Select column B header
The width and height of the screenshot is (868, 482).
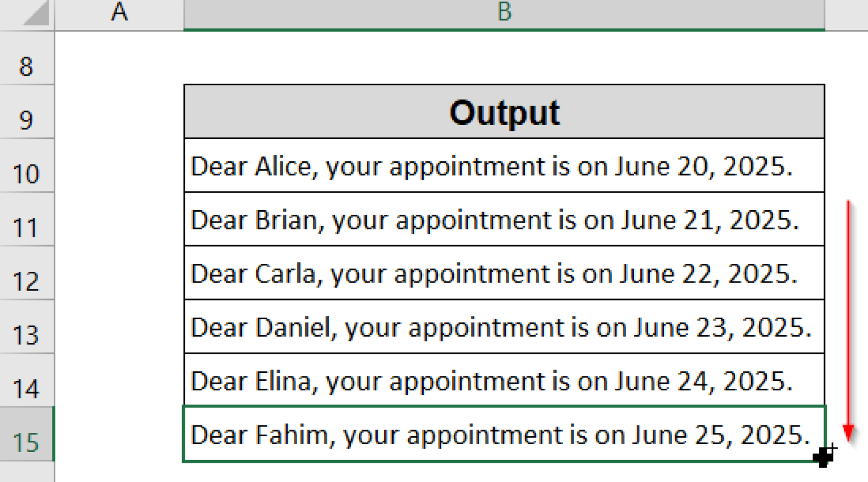click(504, 14)
